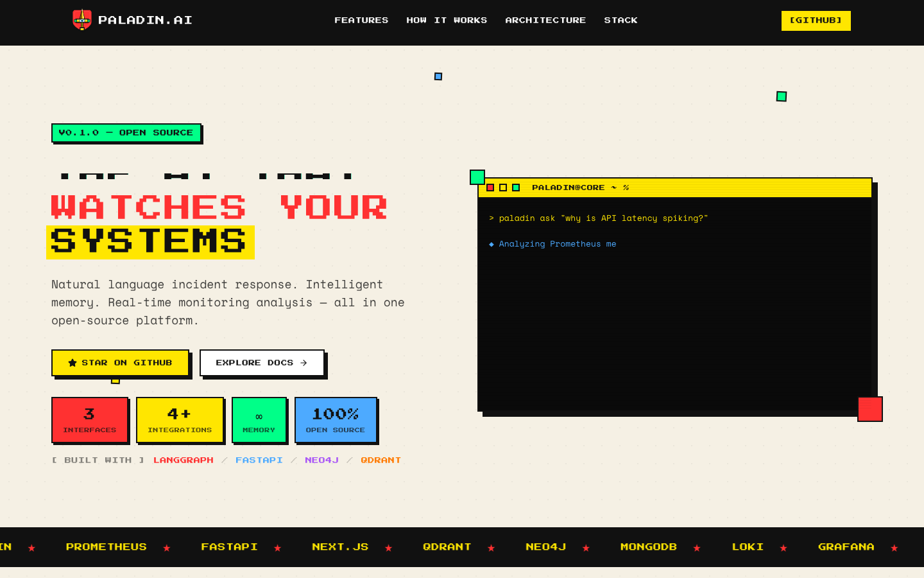Click the Analyzing Prometheus output line

(x=552, y=244)
